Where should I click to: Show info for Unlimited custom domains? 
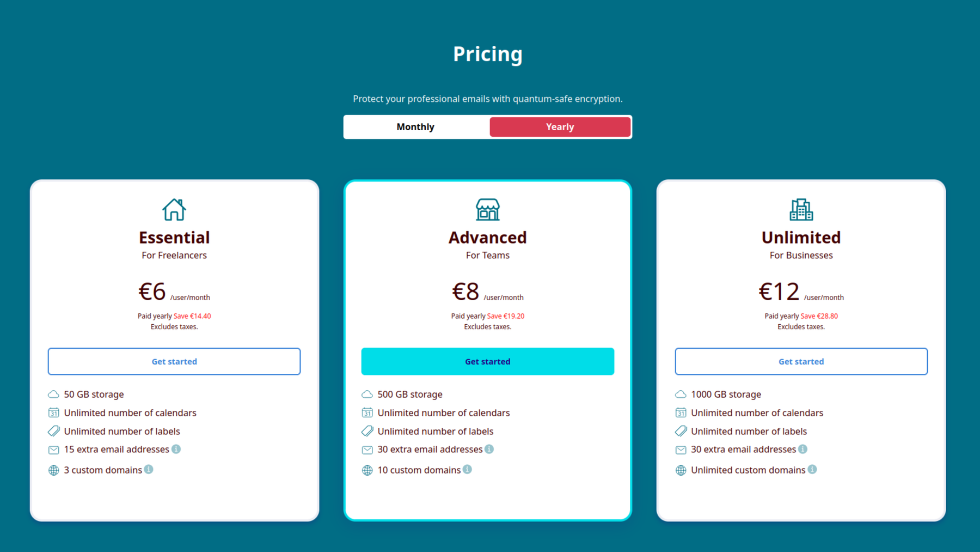coord(812,469)
